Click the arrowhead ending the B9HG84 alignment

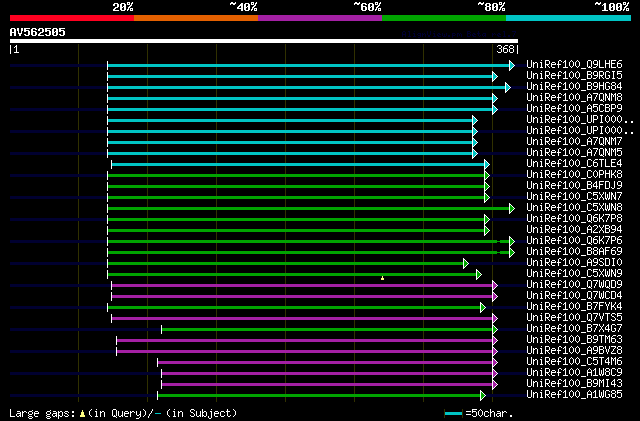pyautogui.click(x=508, y=87)
